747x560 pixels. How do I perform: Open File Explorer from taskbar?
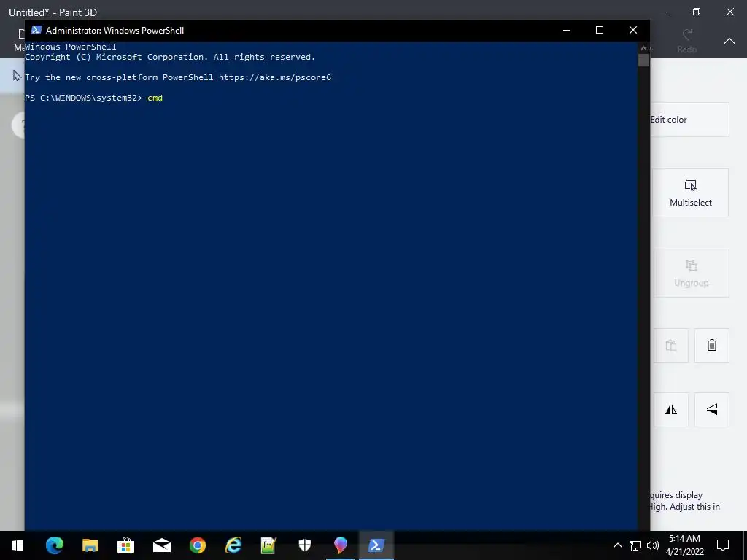pyautogui.click(x=90, y=545)
